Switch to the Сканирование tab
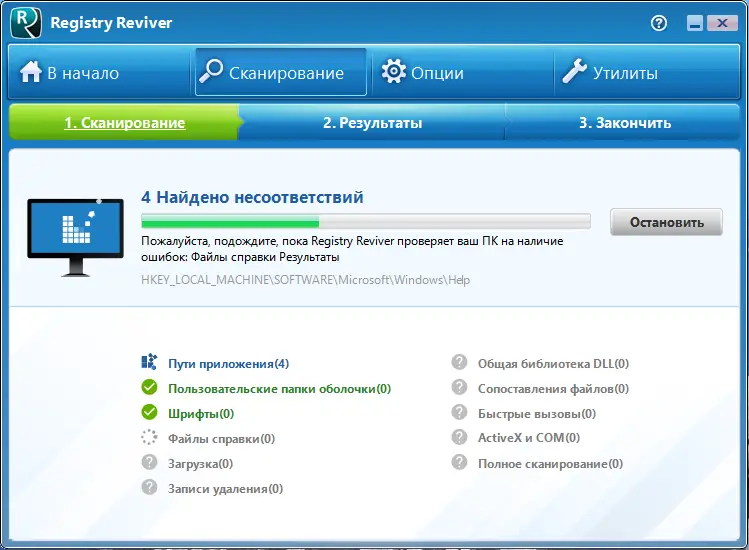 (281, 72)
